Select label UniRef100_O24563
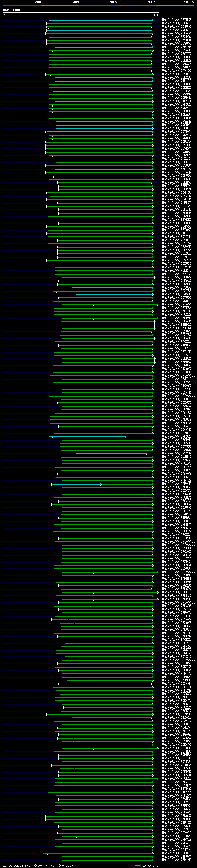 coord(177,226)
